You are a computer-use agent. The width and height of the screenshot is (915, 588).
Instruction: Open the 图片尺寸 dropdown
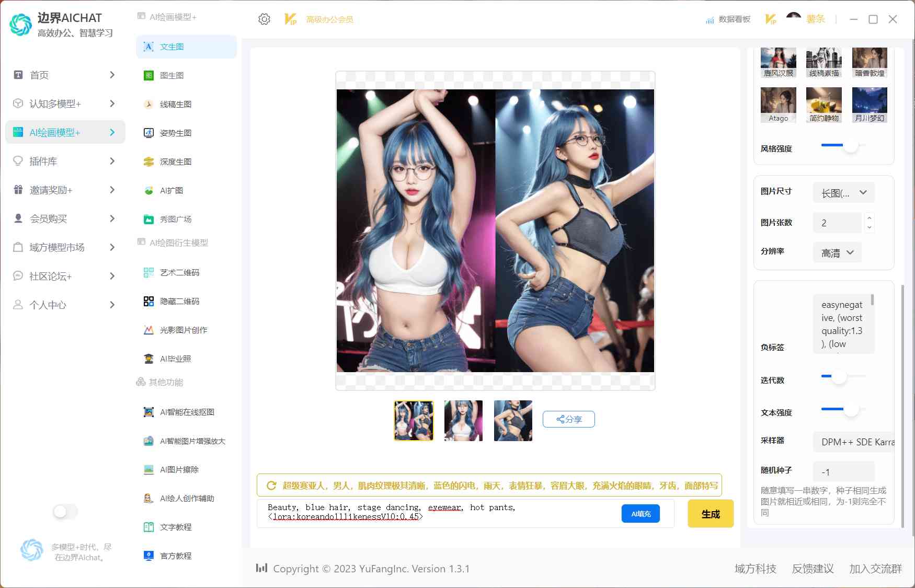[843, 193]
